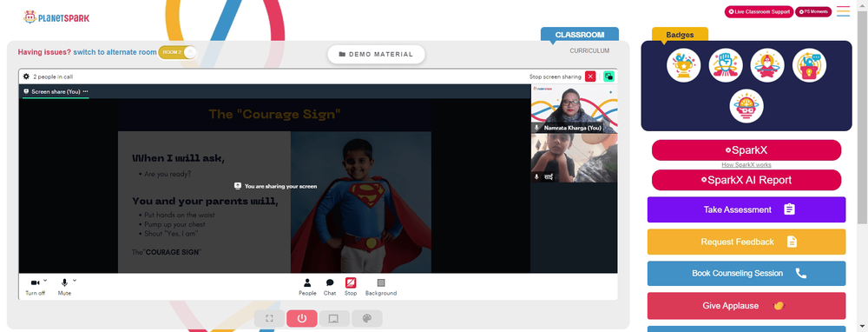Click the PlanetSpark logo
This screenshot has height=332, width=868.
[56, 17]
